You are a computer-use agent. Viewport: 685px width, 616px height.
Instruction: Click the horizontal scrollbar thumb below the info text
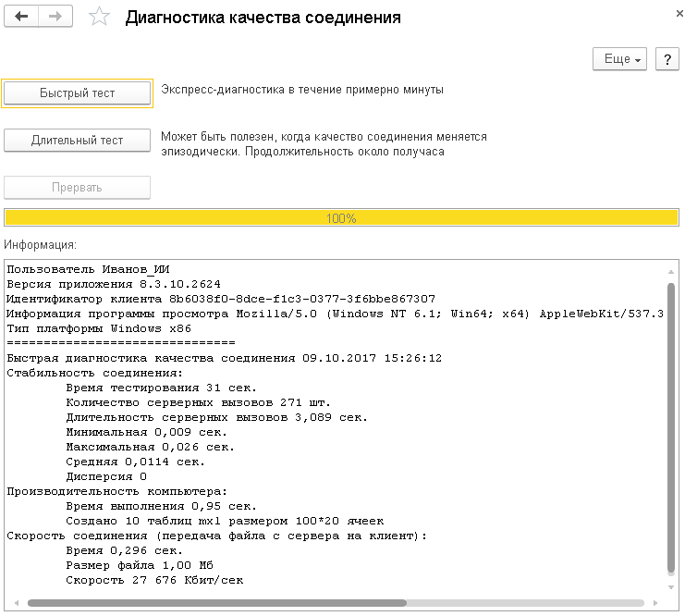(217, 603)
